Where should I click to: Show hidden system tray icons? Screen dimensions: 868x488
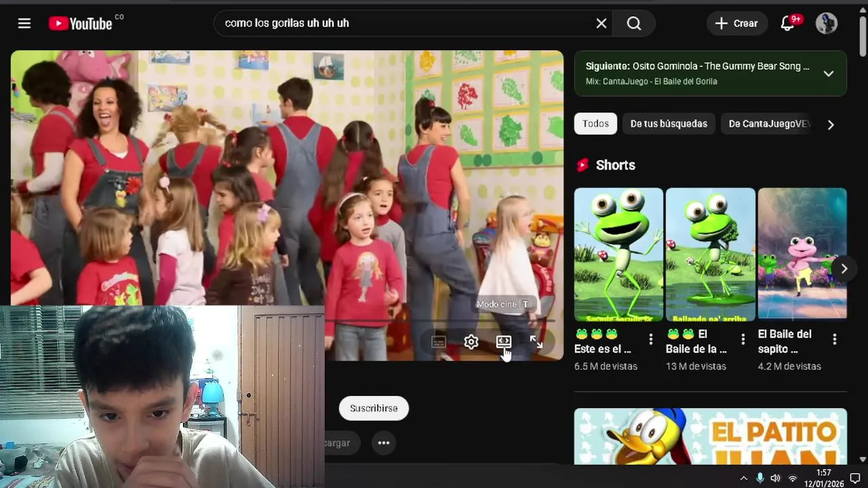(x=743, y=478)
